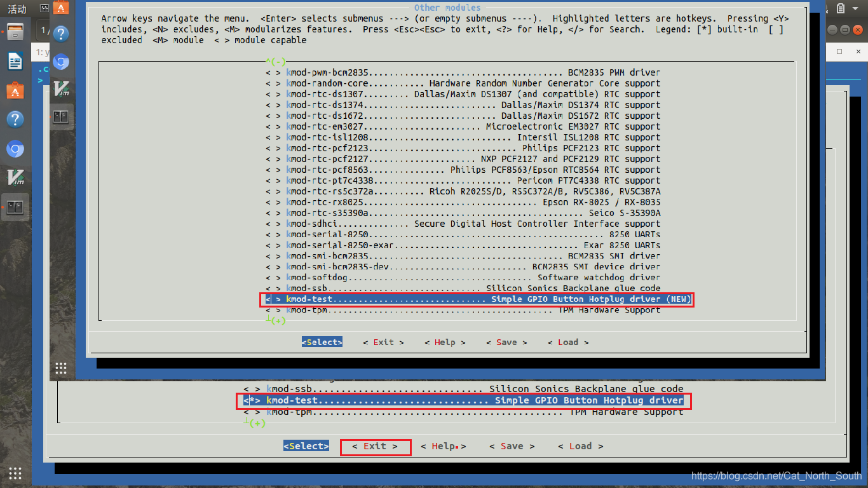Screen dimensions: 868x488
Task: Toggle the kmod-sdhci selection bracket
Action: coord(273,224)
